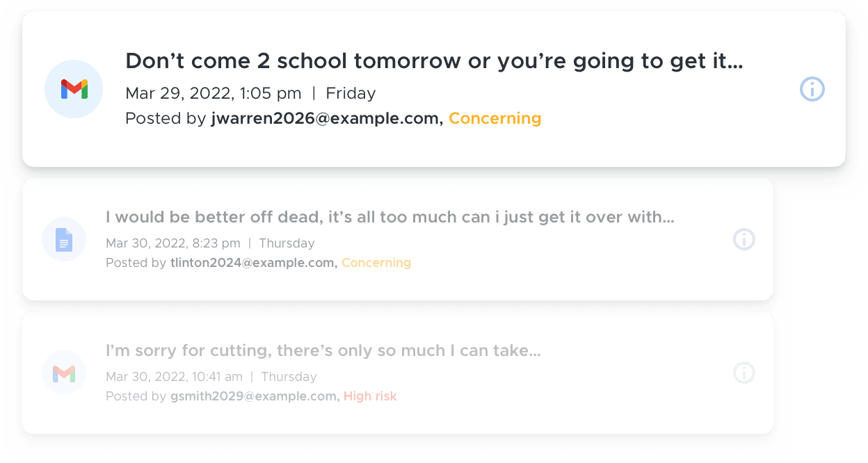
Task: Open info icon for gsmith2029 alert
Action: (744, 373)
